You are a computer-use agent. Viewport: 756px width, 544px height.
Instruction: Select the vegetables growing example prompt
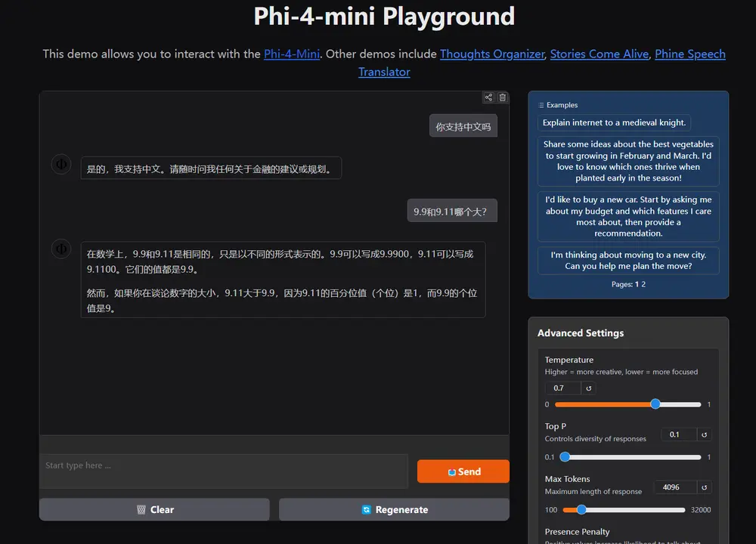[628, 161]
